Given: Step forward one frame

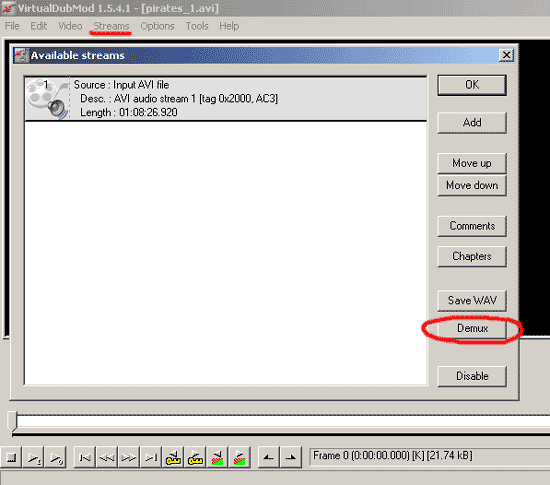Looking at the screenshot, I should [129, 457].
